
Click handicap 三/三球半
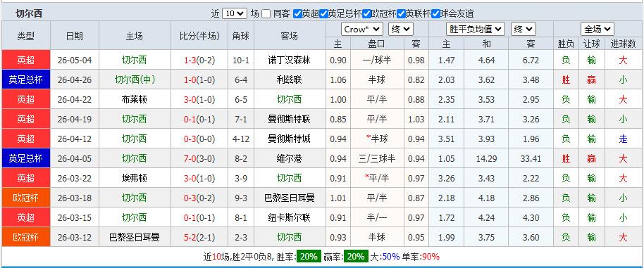pos(377,158)
